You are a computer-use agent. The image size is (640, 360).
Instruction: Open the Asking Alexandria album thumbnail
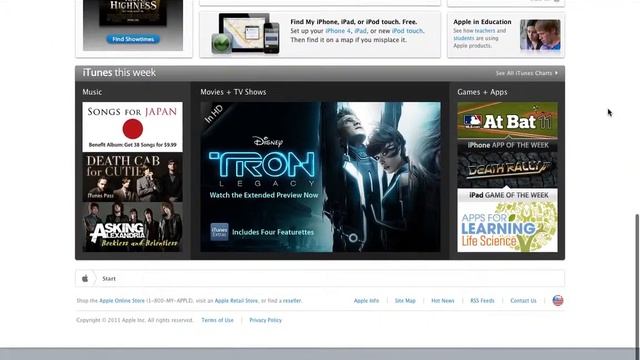pos(132,227)
